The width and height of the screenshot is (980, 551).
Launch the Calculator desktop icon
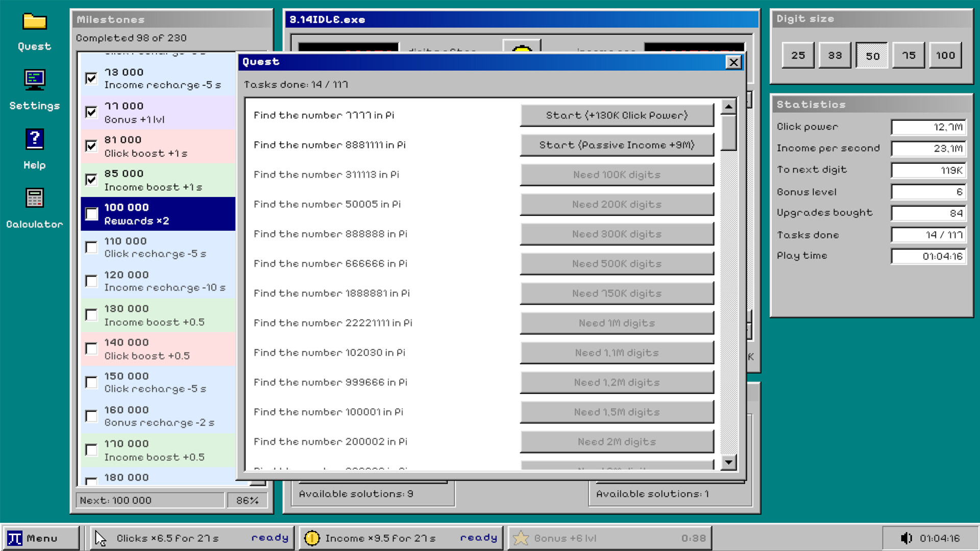click(34, 198)
